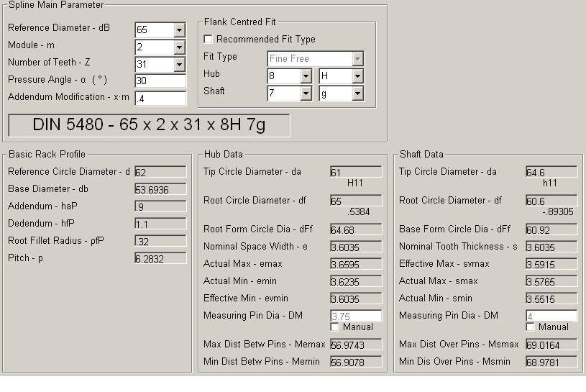Open the Module m dropdown

(179, 47)
